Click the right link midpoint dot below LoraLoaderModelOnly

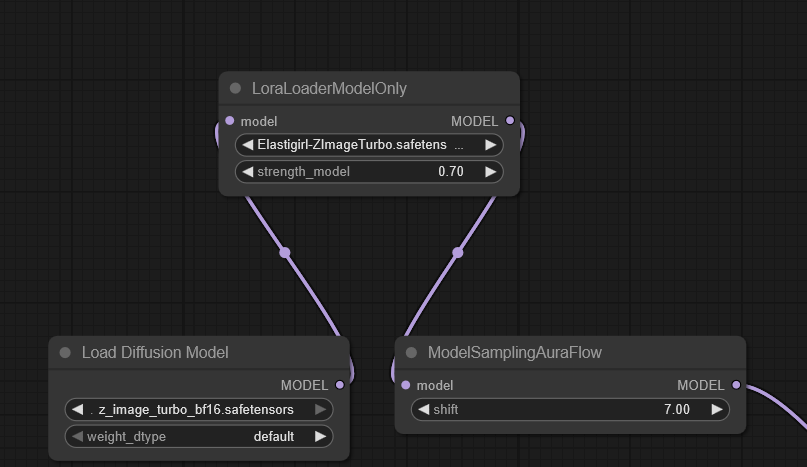458,252
